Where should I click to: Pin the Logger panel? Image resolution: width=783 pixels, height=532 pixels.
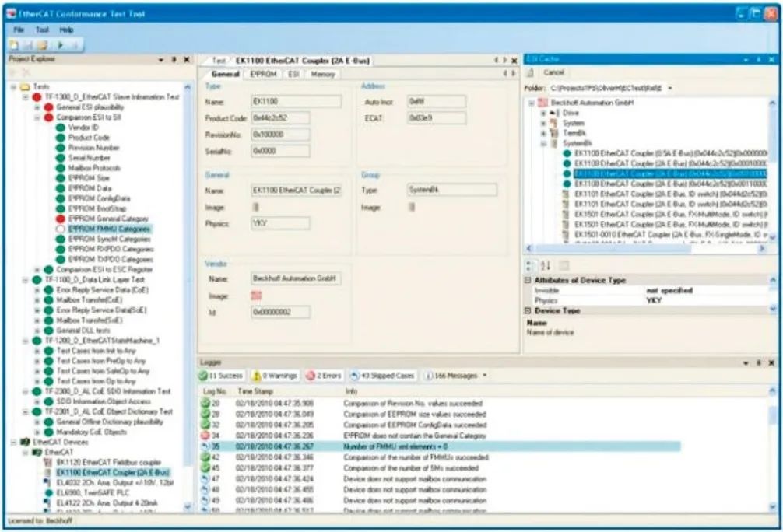coord(759,362)
